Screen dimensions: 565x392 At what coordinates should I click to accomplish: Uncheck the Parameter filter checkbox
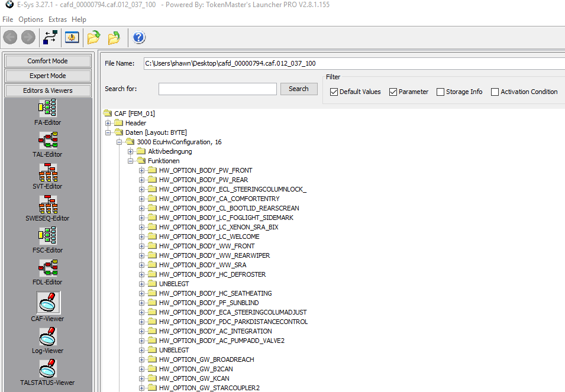tap(393, 92)
